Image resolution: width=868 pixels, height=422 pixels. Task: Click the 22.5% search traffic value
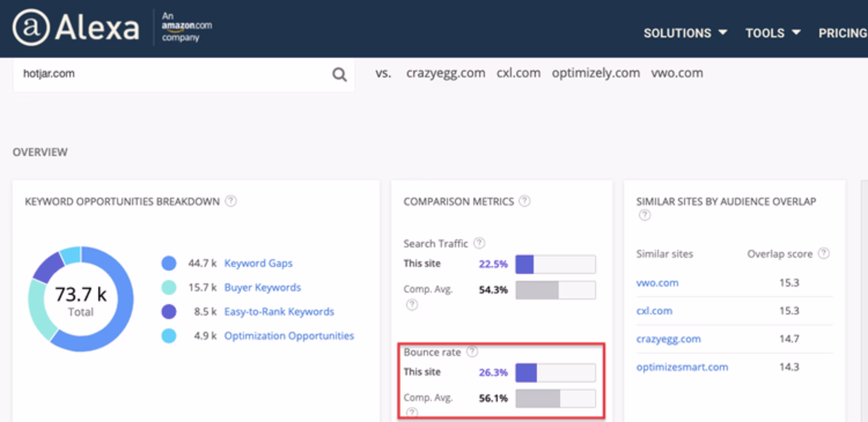[493, 264]
